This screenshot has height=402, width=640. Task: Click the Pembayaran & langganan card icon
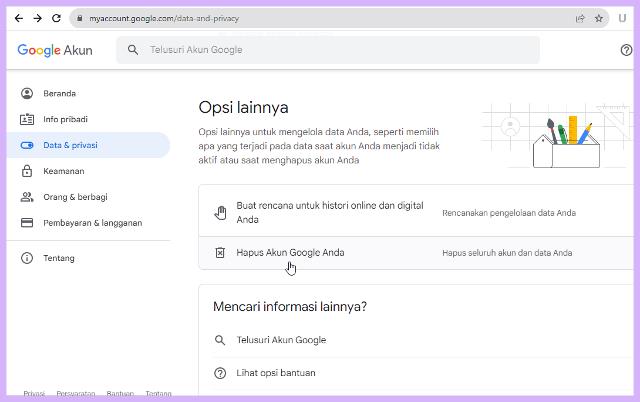(27, 223)
